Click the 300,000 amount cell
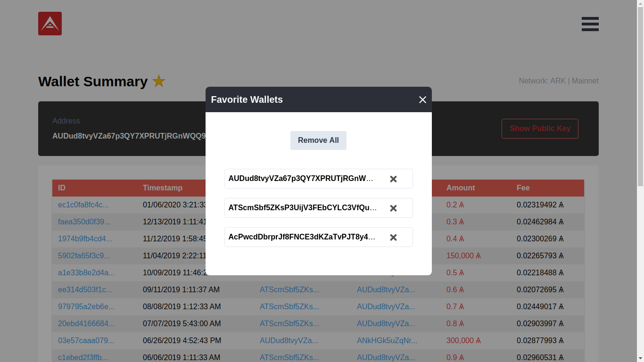Viewport: 644px width, 362px height. pyautogui.click(x=463, y=341)
